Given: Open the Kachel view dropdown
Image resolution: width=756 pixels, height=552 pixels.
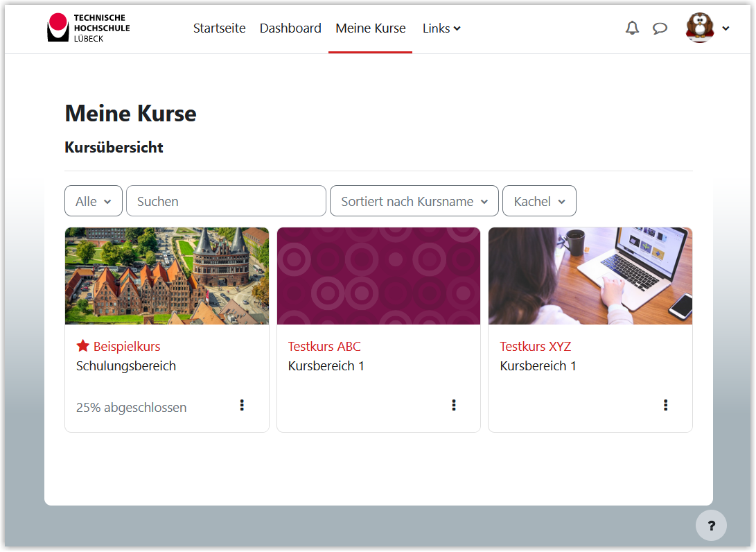Looking at the screenshot, I should (539, 201).
